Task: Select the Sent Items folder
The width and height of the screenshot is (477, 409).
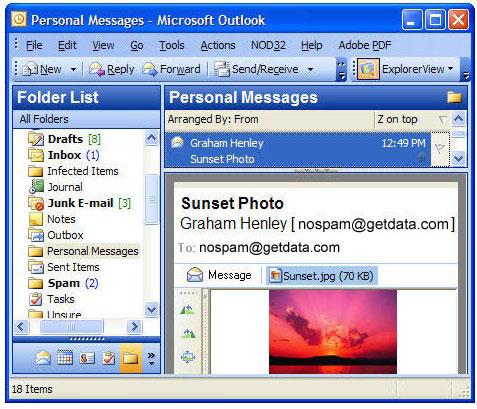Action: click(73, 267)
